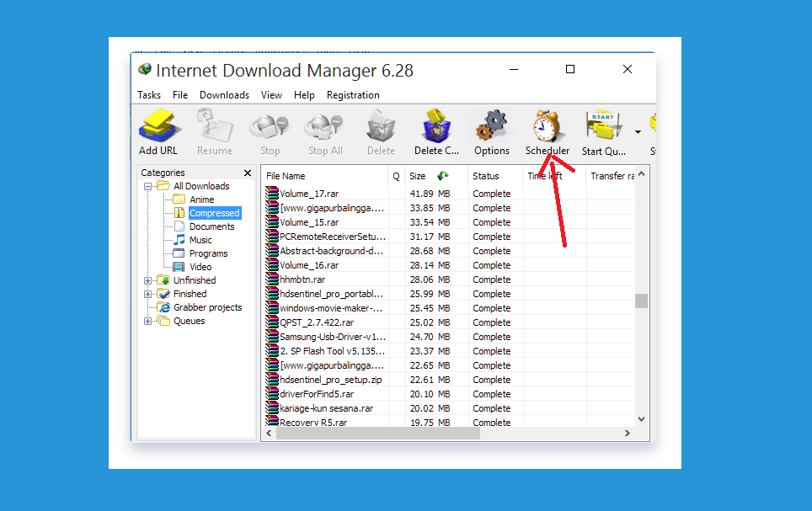Click the Q column header

396,176
